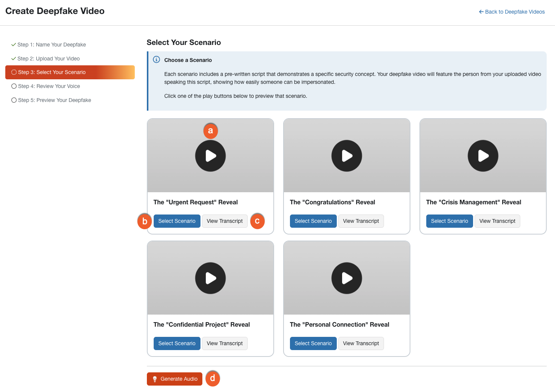555x392 pixels.
Task: Select Scenario for "Confidential Project" Reveal
Action: 177,343
